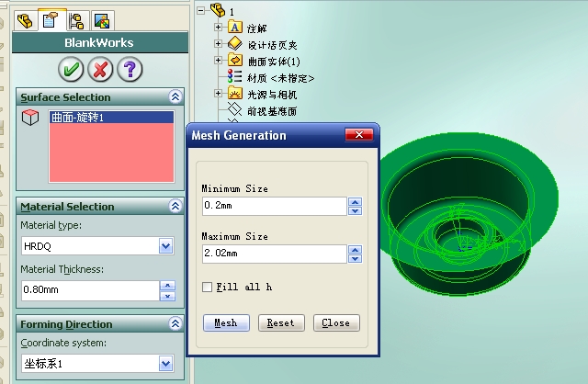This screenshot has width=588, height=384.
Task: Switch to the PropertyManager tab
Action: click(51, 20)
